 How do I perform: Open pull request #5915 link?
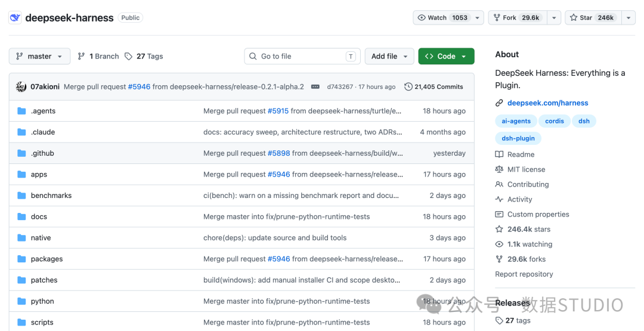click(278, 111)
